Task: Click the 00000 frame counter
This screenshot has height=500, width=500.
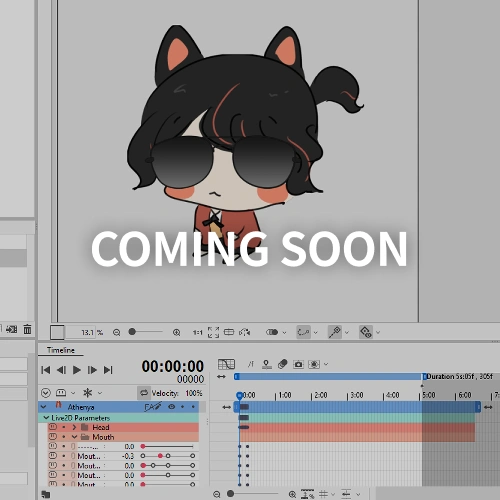Action: (x=190, y=379)
